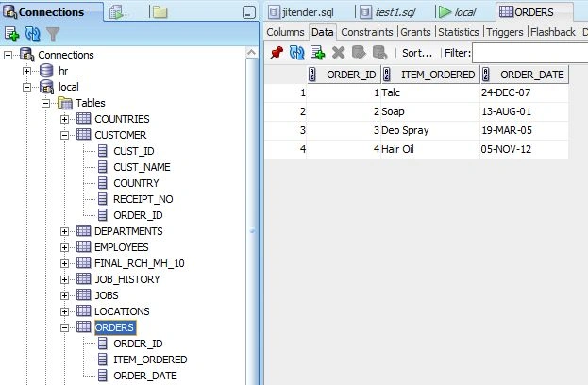Expand the COUNTRIES table
Viewport: 588px width, 385px height.
(64, 119)
